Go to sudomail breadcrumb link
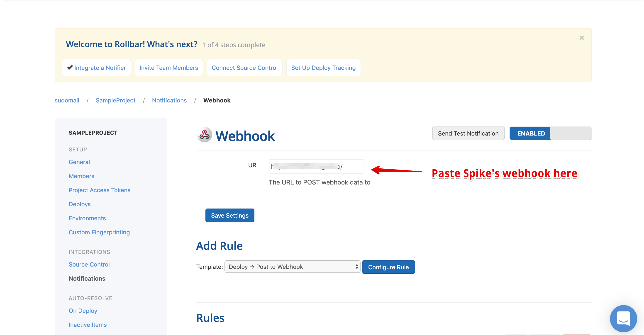Image resolution: width=644 pixels, height=335 pixels. 67,100
